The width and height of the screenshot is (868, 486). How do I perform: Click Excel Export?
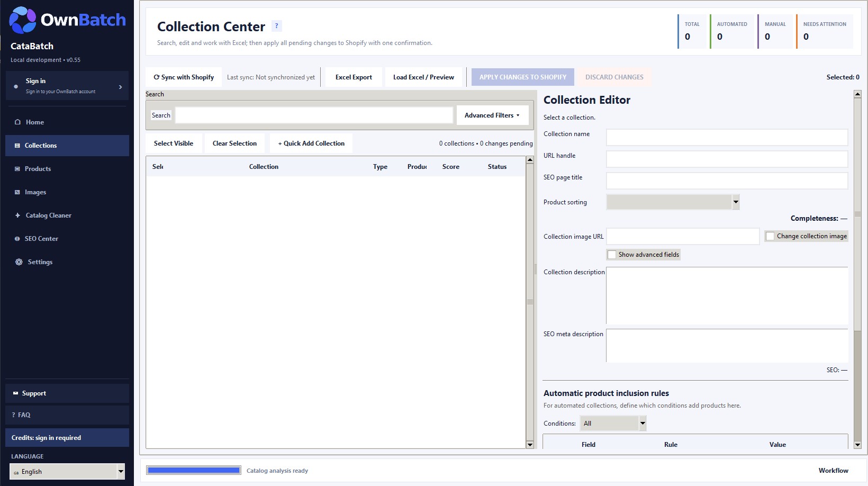click(354, 77)
